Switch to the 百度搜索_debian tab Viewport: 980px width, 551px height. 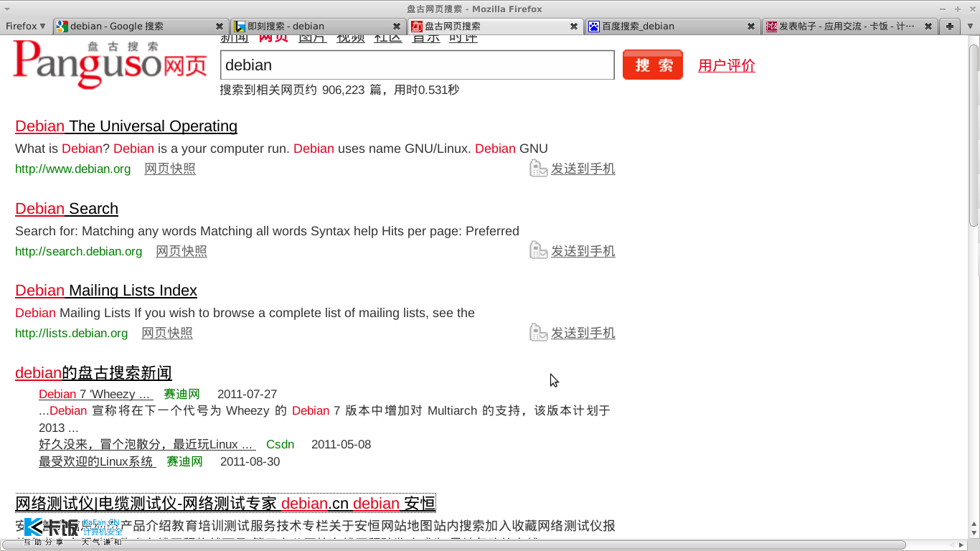(x=672, y=26)
